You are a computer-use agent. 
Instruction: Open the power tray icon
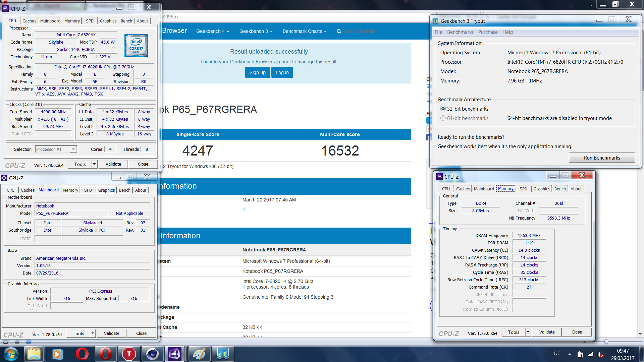click(580, 354)
